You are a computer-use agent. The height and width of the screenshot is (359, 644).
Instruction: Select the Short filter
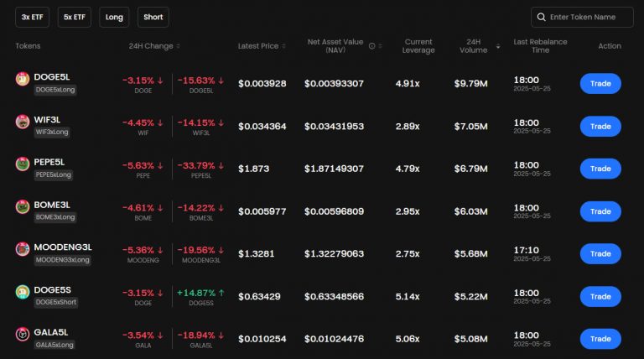coord(153,18)
